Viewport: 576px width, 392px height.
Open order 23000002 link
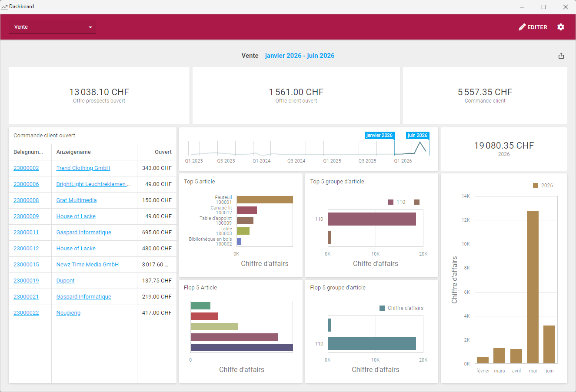(26, 168)
